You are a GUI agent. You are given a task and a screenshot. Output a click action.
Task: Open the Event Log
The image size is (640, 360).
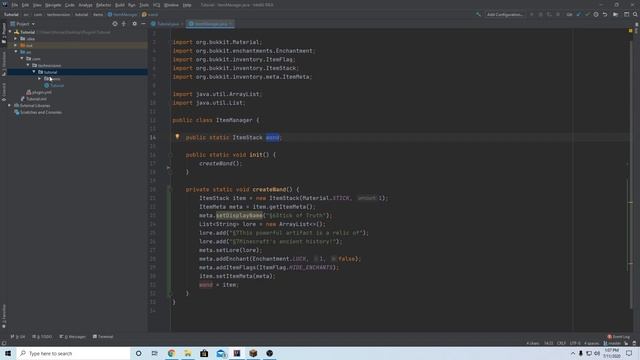pyautogui.click(x=618, y=337)
